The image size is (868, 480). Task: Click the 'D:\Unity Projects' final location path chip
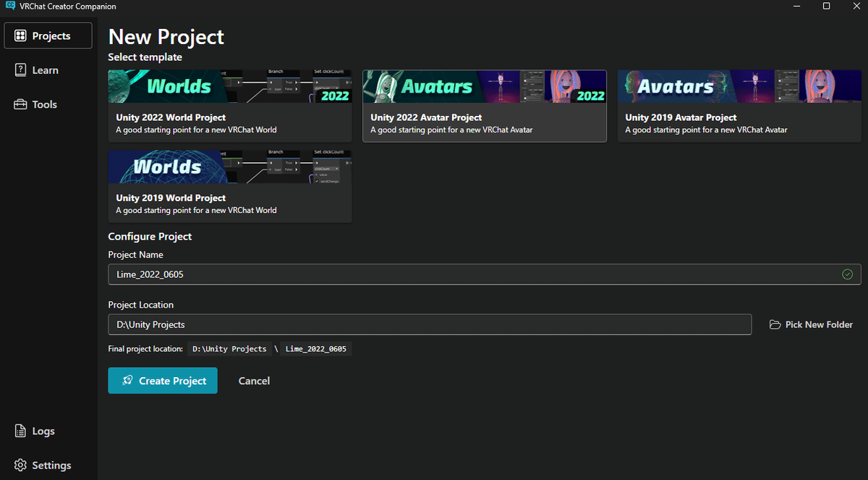(x=229, y=349)
